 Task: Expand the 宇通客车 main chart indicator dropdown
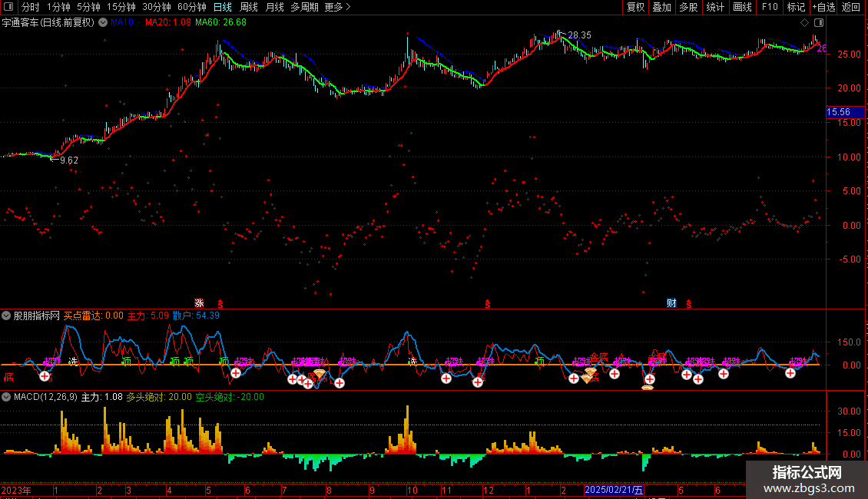click(x=103, y=23)
